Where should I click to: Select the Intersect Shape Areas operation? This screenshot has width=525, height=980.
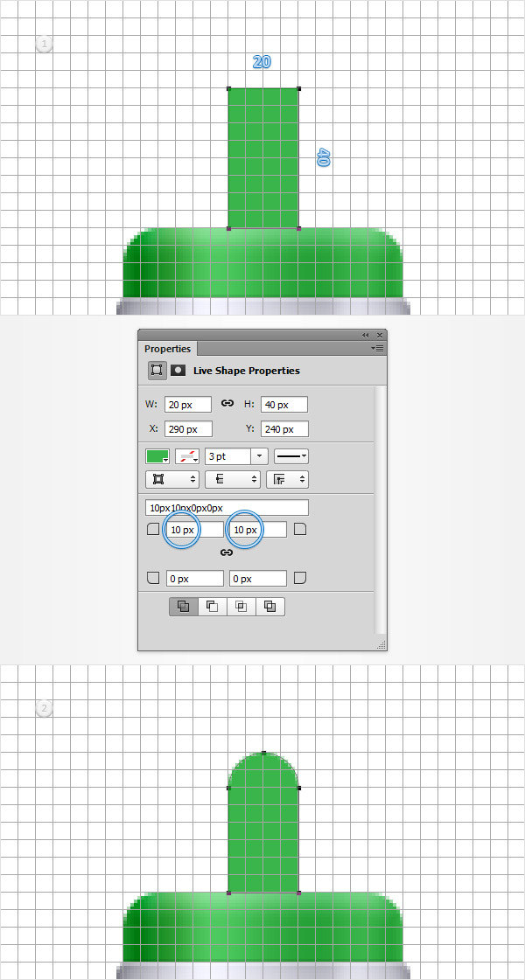[241, 606]
